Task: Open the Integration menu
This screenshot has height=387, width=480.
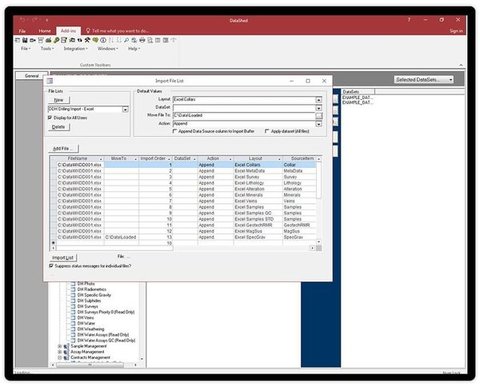Action: point(75,49)
